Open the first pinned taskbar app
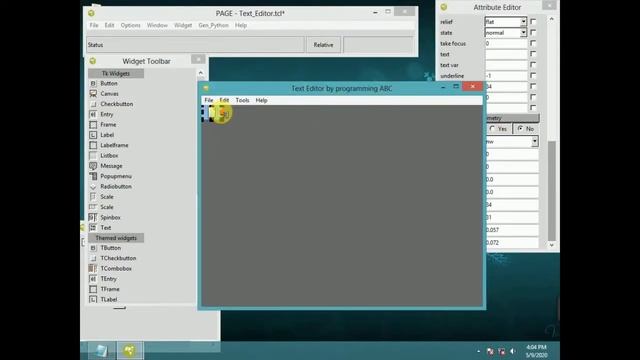640x360 pixels. click(x=101, y=351)
